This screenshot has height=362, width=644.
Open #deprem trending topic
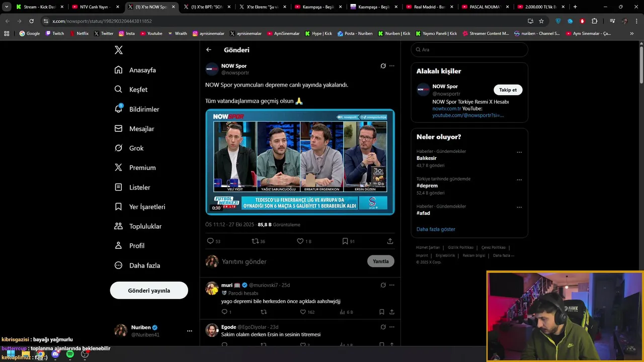click(427, 186)
